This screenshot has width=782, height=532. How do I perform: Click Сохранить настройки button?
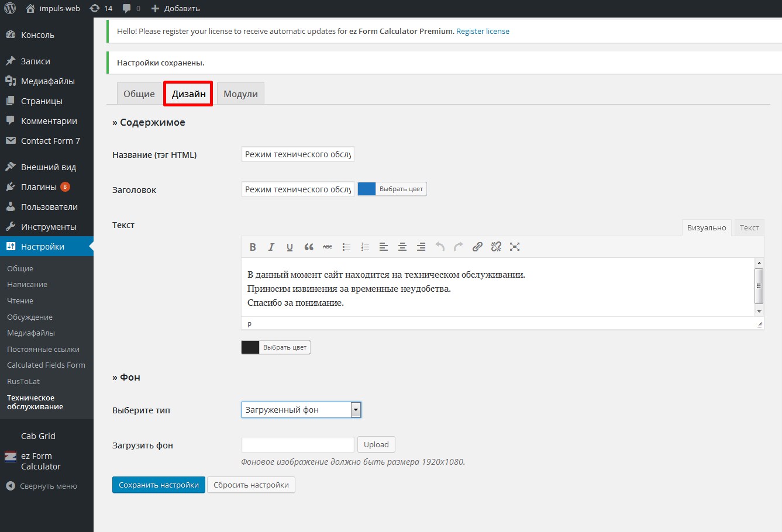159,485
